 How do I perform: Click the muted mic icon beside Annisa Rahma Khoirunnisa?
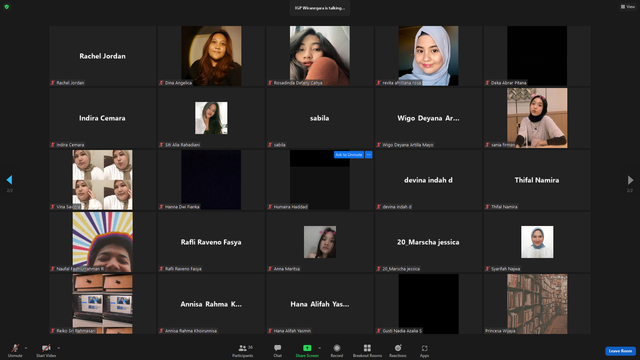[x=161, y=331]
